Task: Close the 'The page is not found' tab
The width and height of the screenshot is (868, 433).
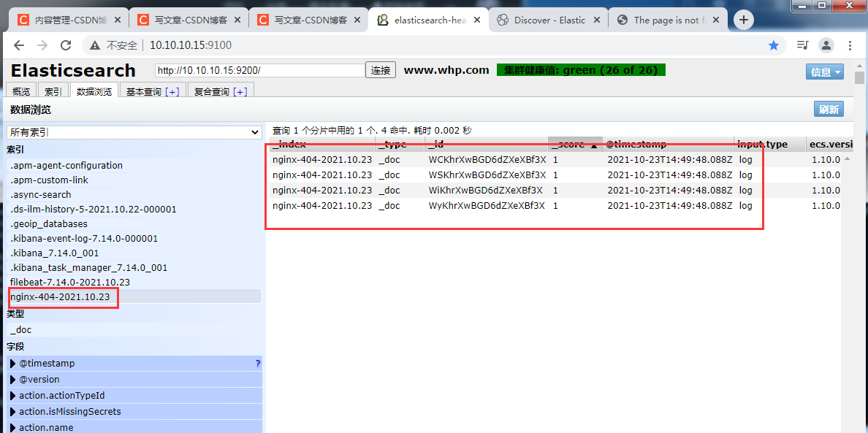Action: point(717,20)
